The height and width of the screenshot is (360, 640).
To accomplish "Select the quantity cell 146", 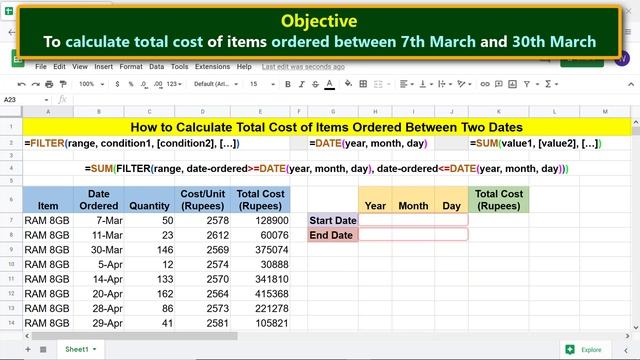I will (x=149, y=250).
